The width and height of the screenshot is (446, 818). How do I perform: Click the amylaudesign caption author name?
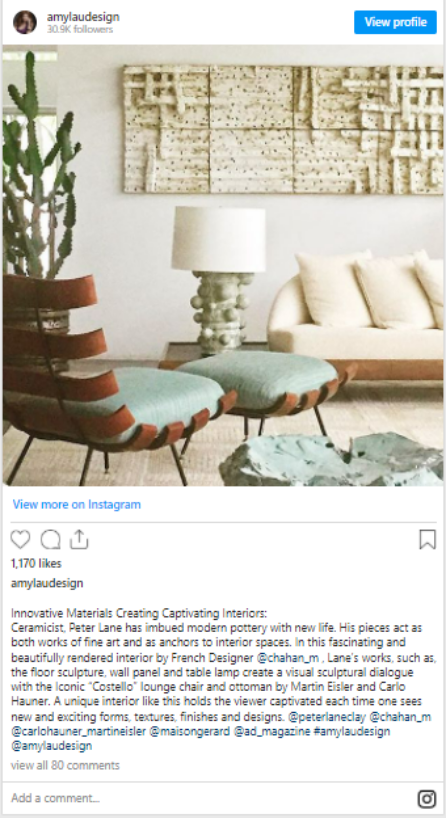click(x=47, y=583)
